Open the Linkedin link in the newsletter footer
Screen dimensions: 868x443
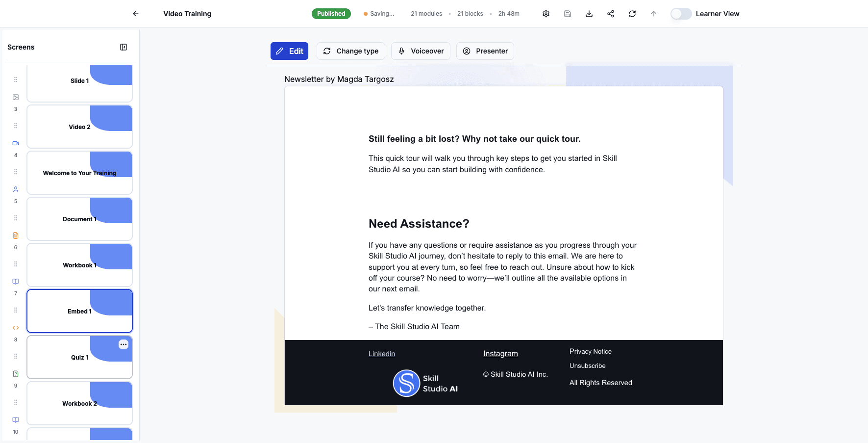click(x=381, y=353)
